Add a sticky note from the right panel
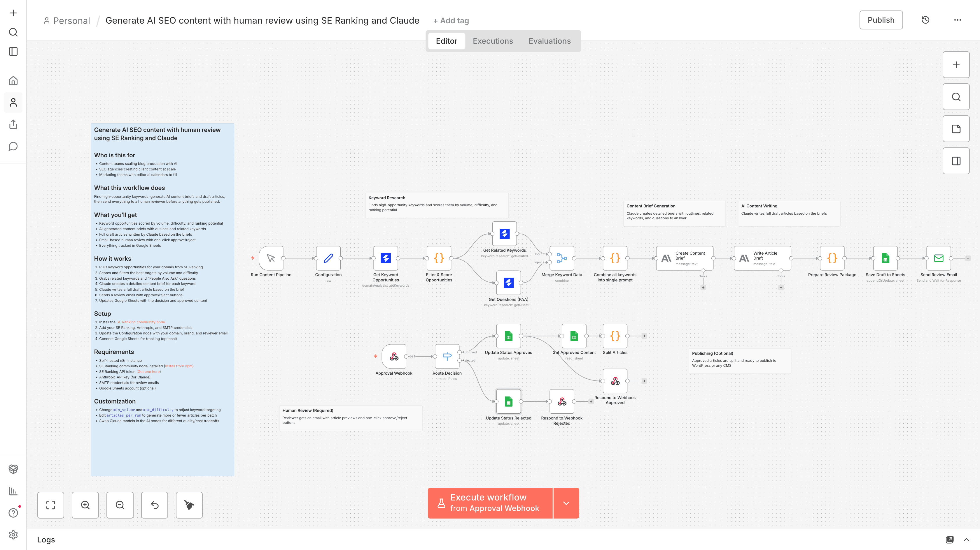The width and height of the screenshot is (980, 550). coord(956,129)
